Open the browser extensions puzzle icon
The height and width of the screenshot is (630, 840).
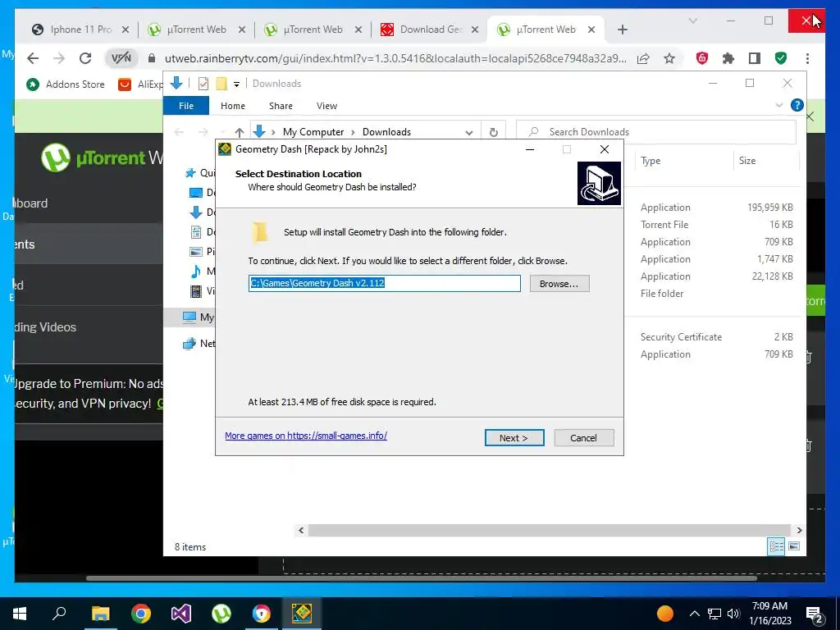tap(728, 58)
